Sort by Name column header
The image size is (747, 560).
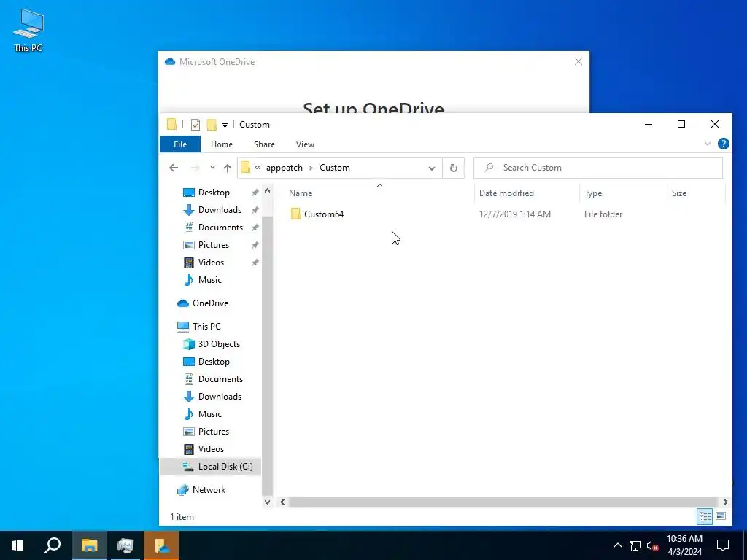379,192
